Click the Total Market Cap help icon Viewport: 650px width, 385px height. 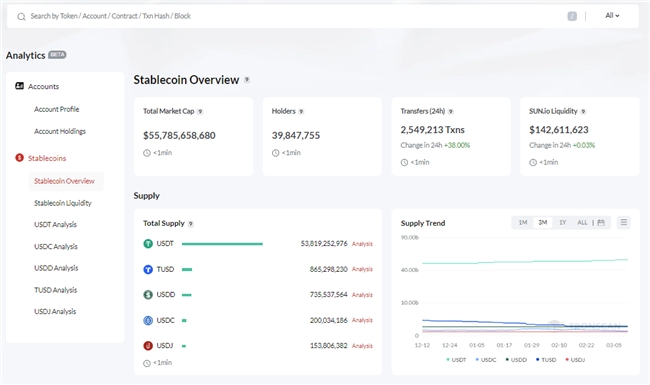200,111
